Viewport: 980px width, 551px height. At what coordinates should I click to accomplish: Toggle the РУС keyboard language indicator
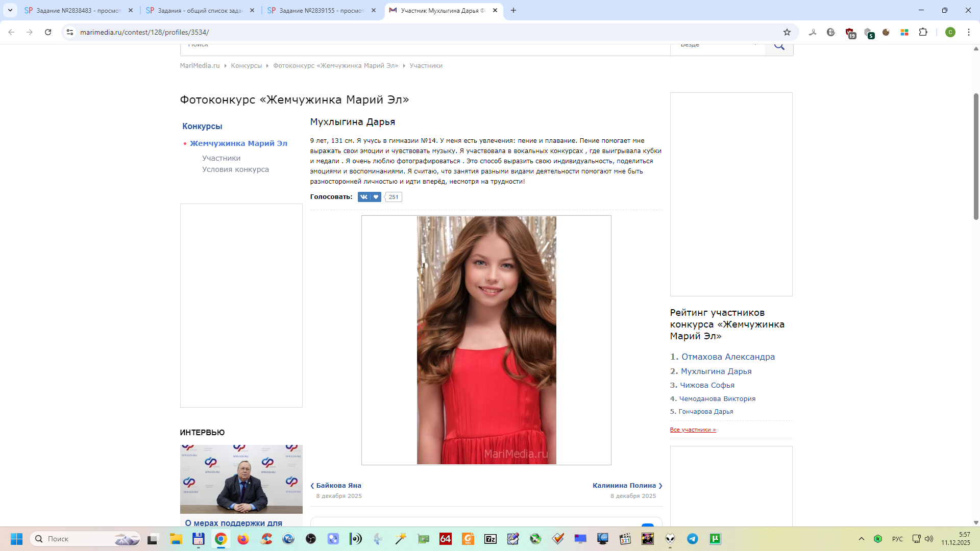click(x=897, y=539)
